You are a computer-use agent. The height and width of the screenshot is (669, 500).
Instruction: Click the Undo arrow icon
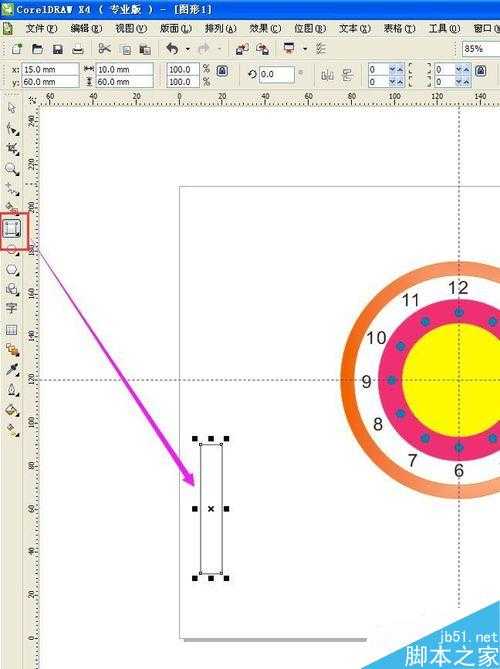click(172, 49)
